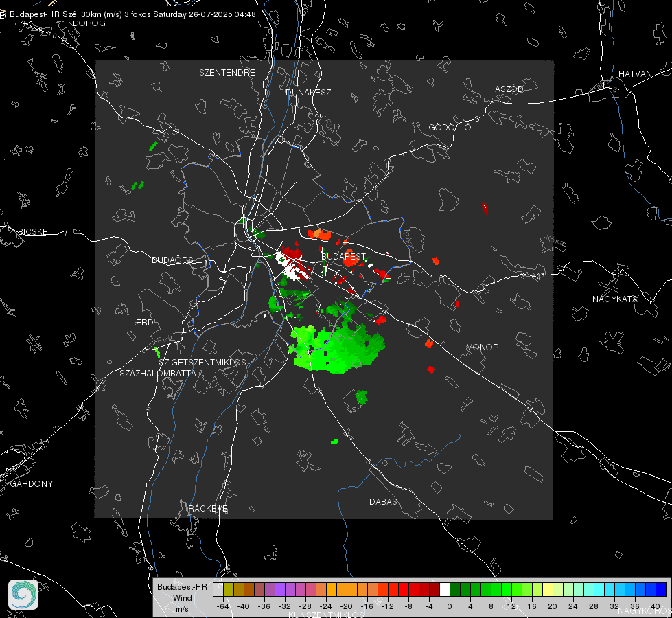
Task: Select the white zero-velocity legend swatch
Action: (x=445, y=590)
